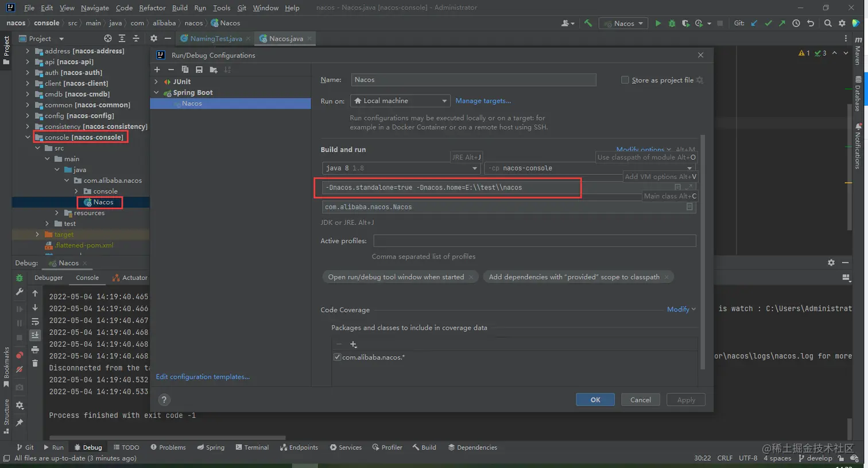Click the OK button
Viewport: 868px width, 468px height.
[595, 400]
